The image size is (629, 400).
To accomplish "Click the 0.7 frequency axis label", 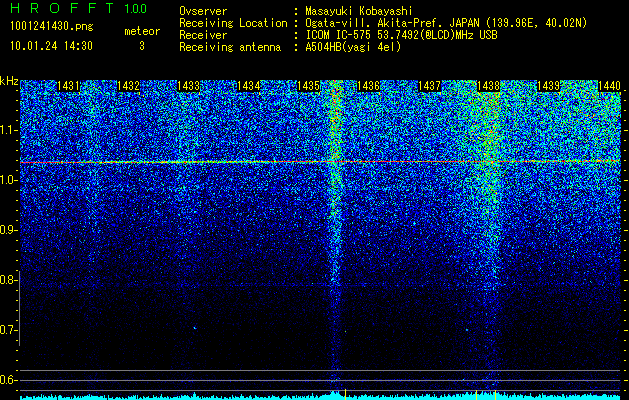I will click(9, 330).
